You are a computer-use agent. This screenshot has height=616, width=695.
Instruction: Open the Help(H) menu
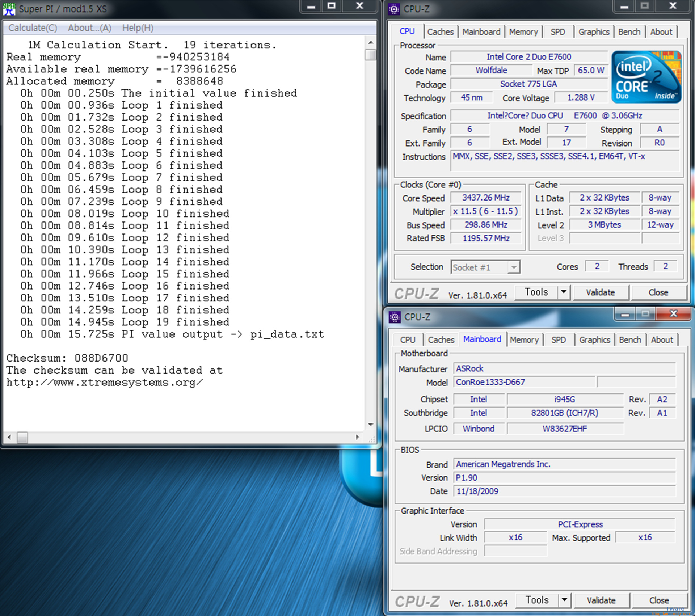click(x=138, y=28)
